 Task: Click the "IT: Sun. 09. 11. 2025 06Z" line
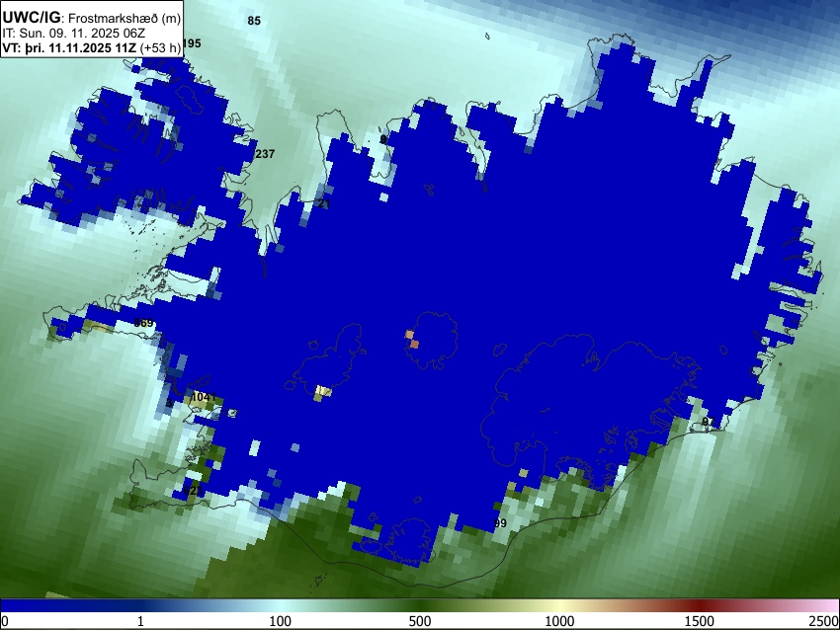tap(73, 34)
